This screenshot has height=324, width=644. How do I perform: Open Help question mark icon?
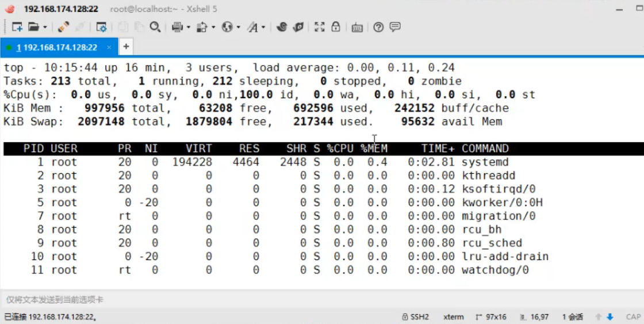[378, 27]
